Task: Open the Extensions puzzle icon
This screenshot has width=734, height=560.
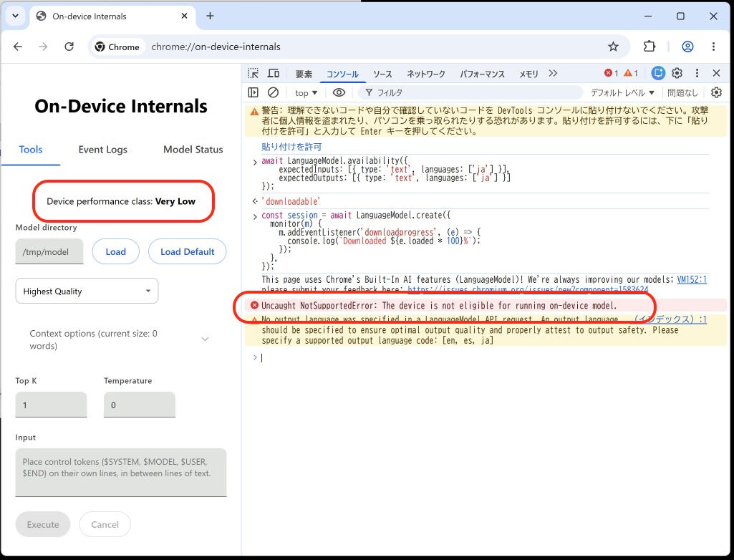Action: point(650,47)
